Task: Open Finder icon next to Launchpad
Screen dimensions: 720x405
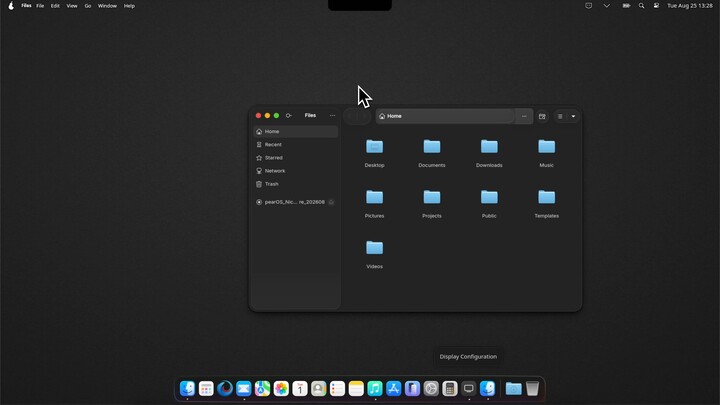Action: [x=187, y=388]
